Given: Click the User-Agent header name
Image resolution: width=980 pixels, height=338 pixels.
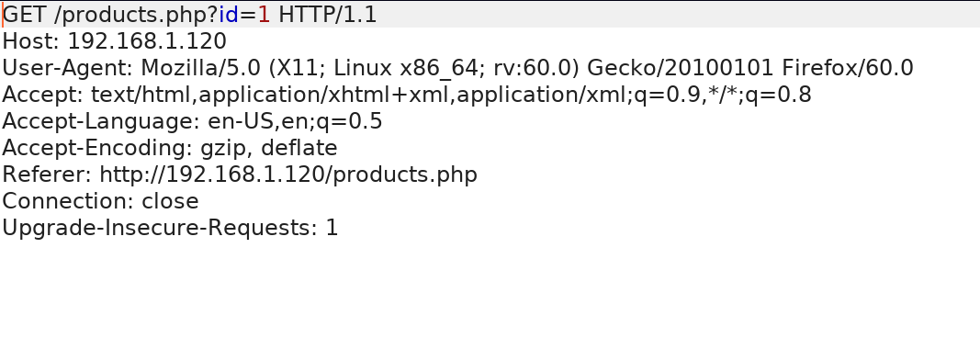Looking at the screenshot, I should point(65,67).
